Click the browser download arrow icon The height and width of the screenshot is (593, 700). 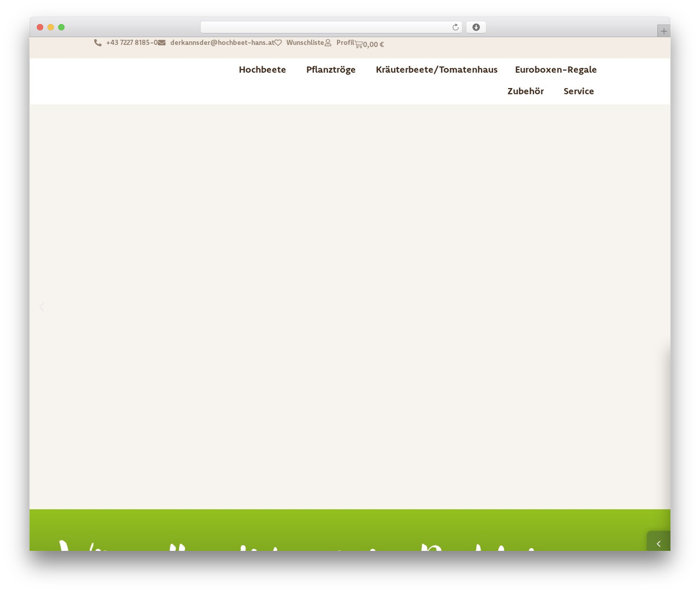476,27
